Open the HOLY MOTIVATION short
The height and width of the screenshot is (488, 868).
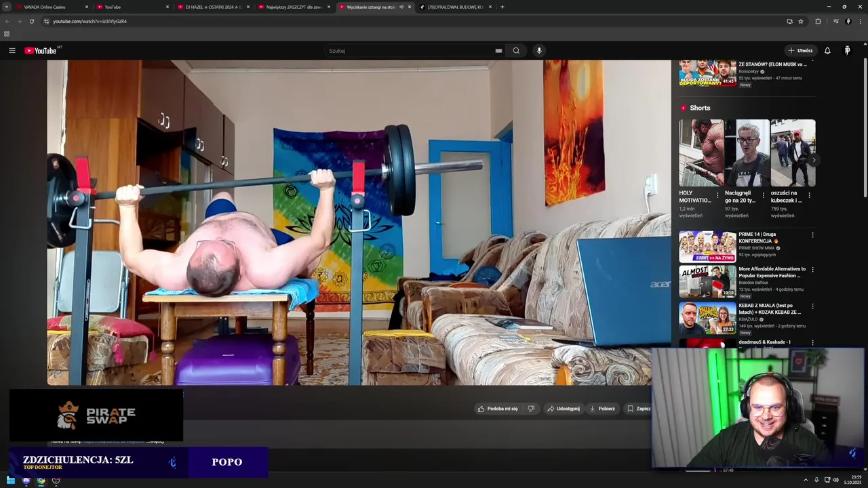coord(701,153)
